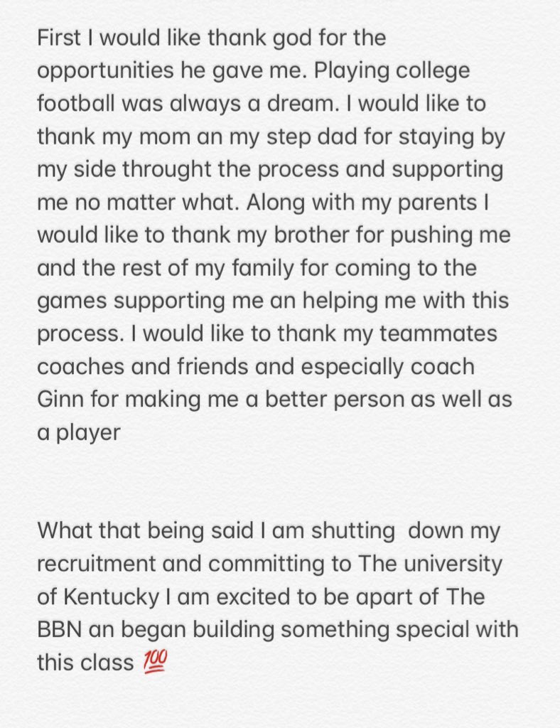Click the word "First" at the note's start

click(60, 38)
